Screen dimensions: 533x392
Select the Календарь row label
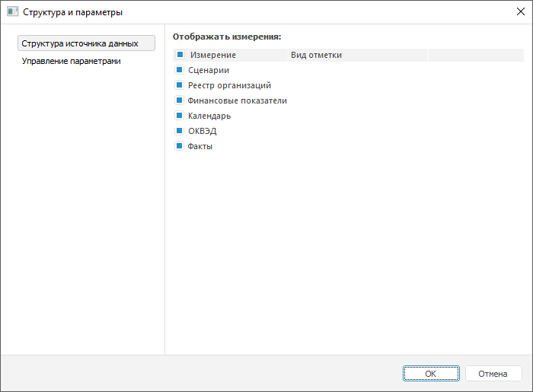tap(209, 116)
